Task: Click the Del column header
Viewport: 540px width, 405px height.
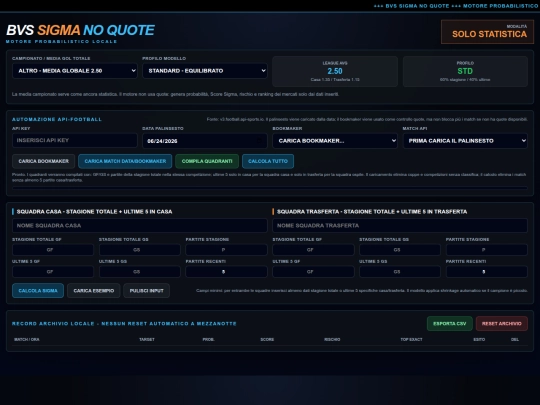Action: [515, 340]
